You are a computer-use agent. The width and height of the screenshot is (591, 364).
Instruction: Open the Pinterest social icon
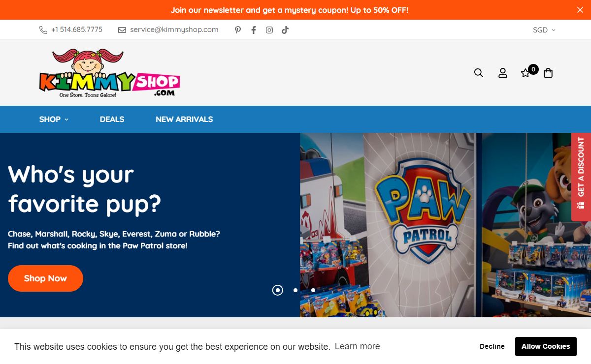pos(238,30)
